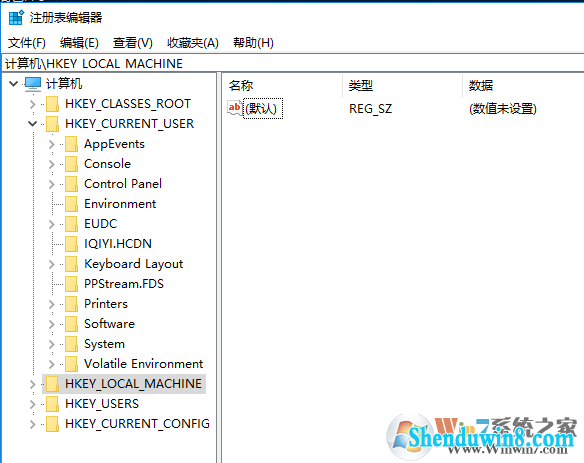Collapse the 计算机 root node
The width and height of the screenshot is (584, 463).
(x=13, y=83)
